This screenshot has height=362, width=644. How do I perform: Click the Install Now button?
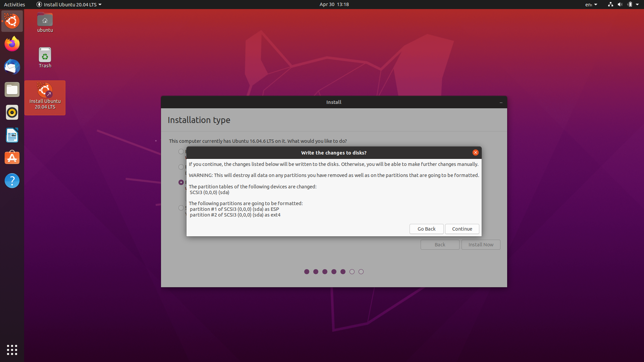pyautogui.click(x=481, y=245)
